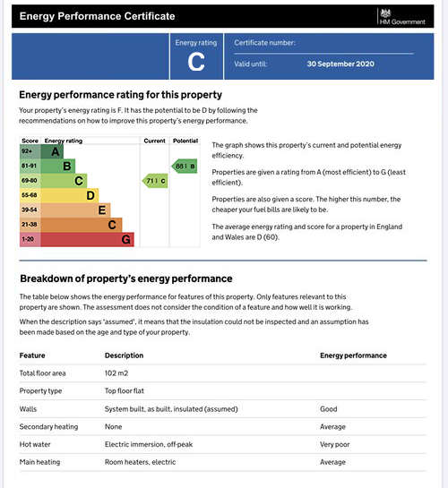Click the 92+ score cell
Screen dimensions: 448x488
point(30,151)
